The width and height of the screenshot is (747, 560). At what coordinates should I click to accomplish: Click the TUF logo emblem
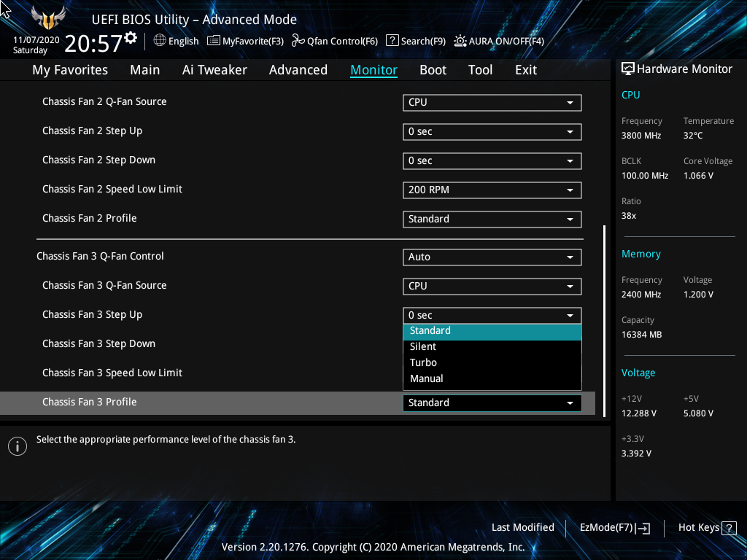coord(48,18)
